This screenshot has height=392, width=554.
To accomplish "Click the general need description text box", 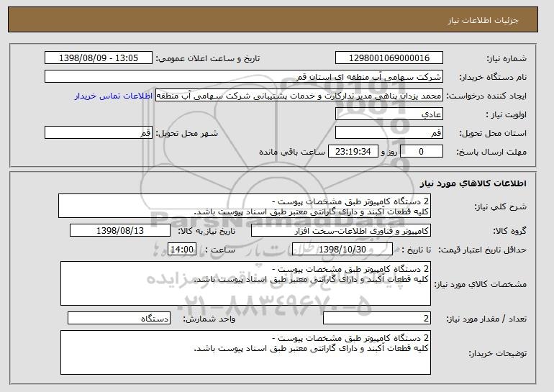I will (x=245, y=206).
